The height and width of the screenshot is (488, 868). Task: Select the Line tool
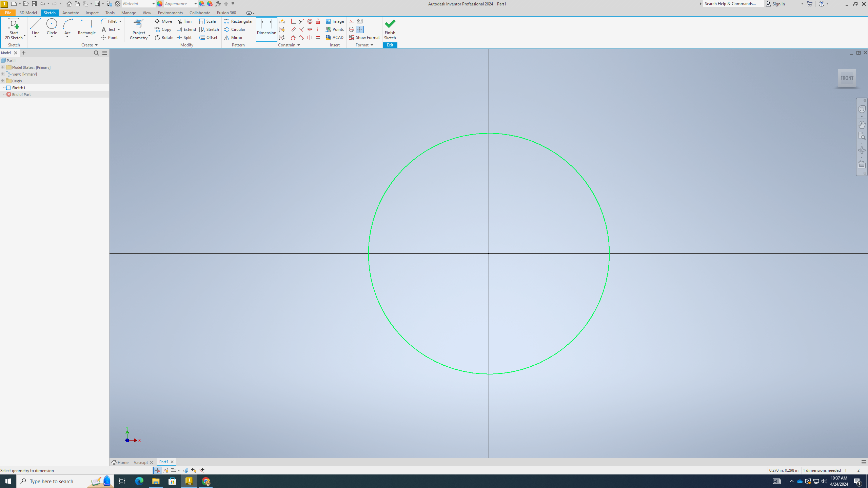(35, 27)
